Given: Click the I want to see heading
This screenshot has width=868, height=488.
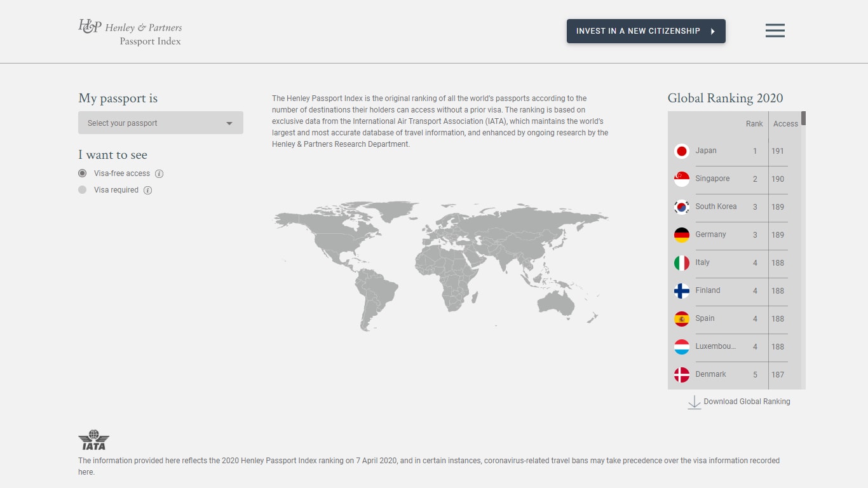Looking at the screenshot, I should coord(112,155).
